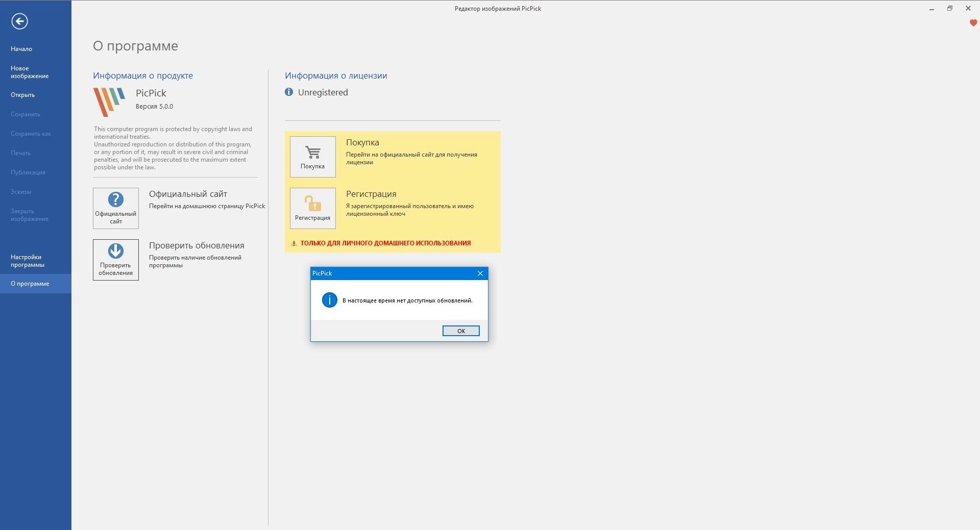The image size is (980, 530).
Task: Click the Официальный сайт heading text
Action: (188, 194)
